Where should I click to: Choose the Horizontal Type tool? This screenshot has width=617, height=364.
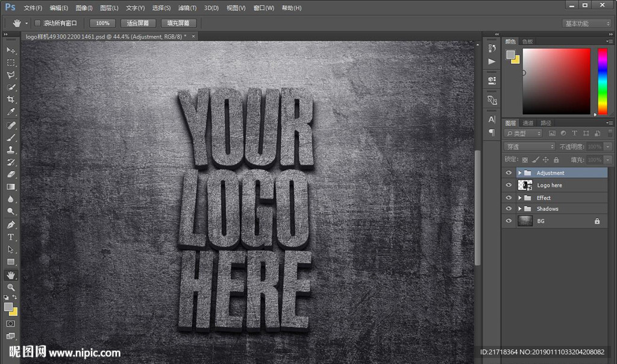point(11,237)
